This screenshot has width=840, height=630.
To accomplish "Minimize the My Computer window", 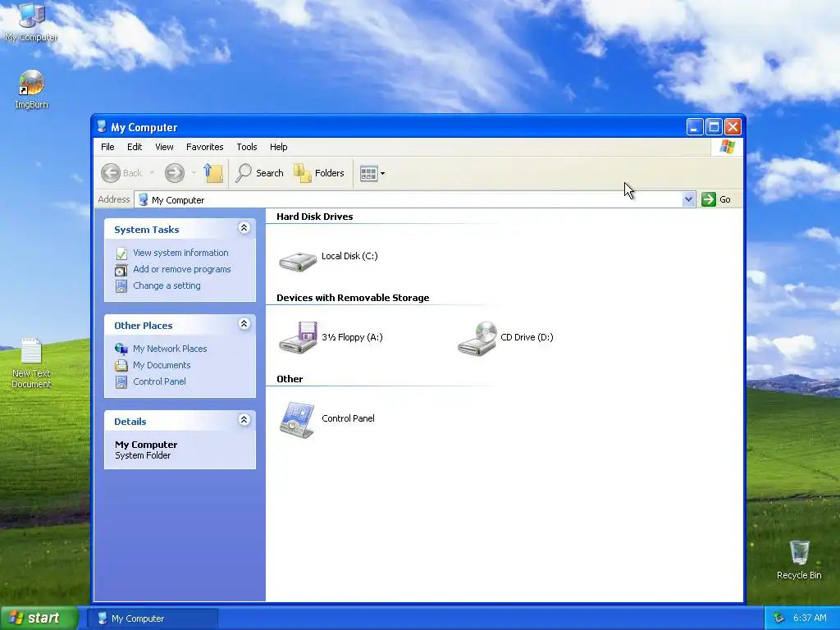I will click(695, 127).
